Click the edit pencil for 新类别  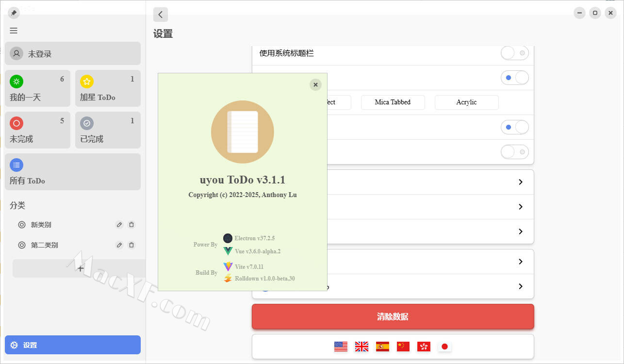pos(119,225)
